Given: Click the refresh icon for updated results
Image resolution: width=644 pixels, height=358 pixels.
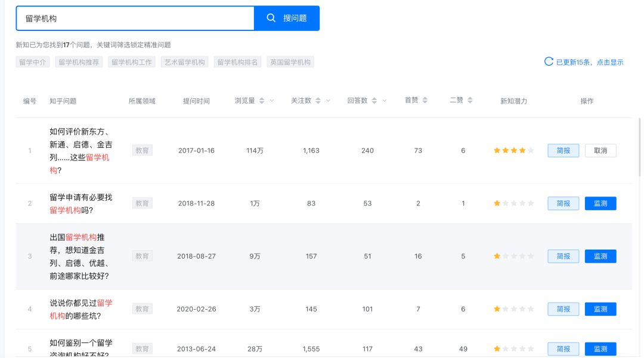Looking at the screenshot, I should tap(549, 61).
